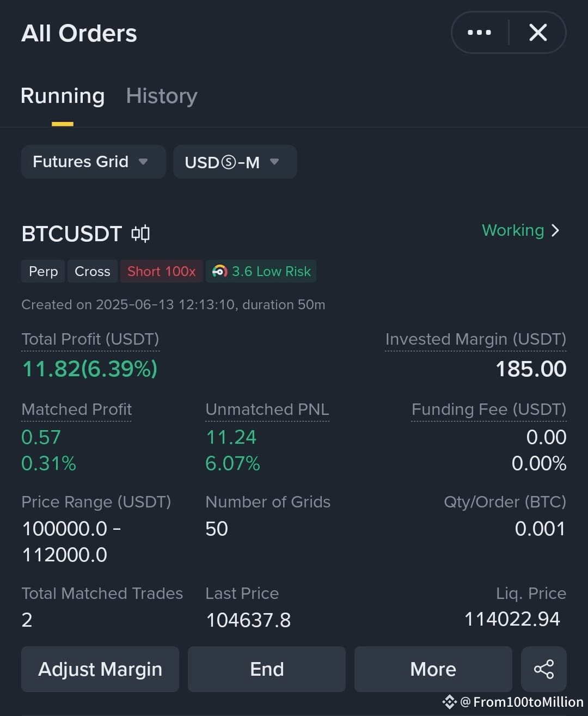Switch to the History tab

point(162,96)
